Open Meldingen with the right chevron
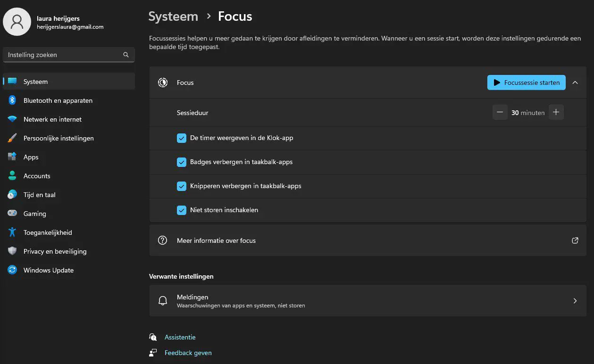 (575, 301)
